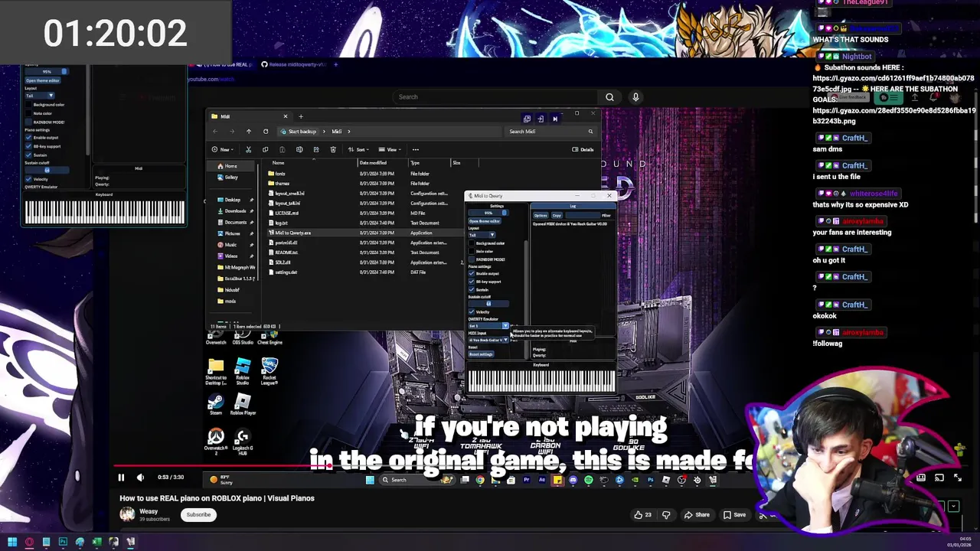Open the Logitech G HUB desktop icon
Screen dimensions: 980x551
(x=242, y=442)
